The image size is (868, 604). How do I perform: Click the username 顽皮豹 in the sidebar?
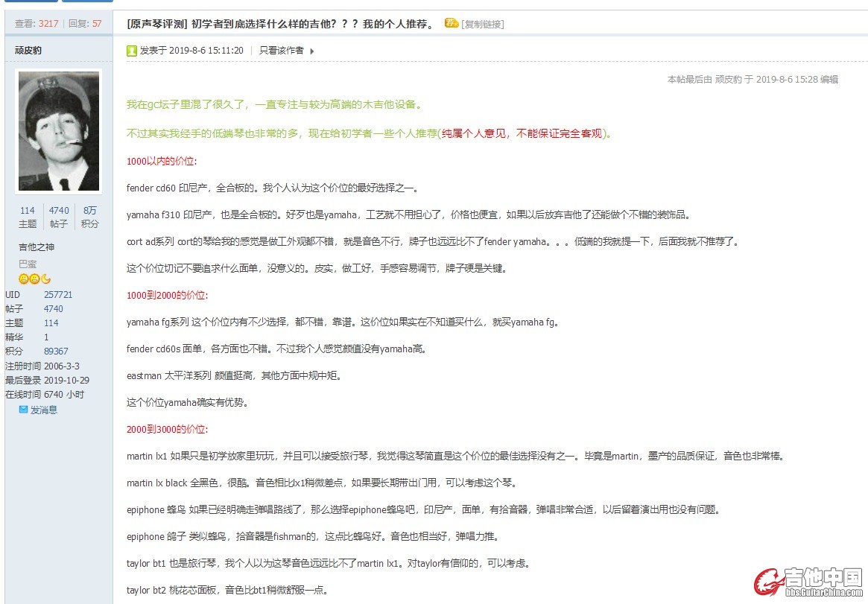tap(28, 50)
